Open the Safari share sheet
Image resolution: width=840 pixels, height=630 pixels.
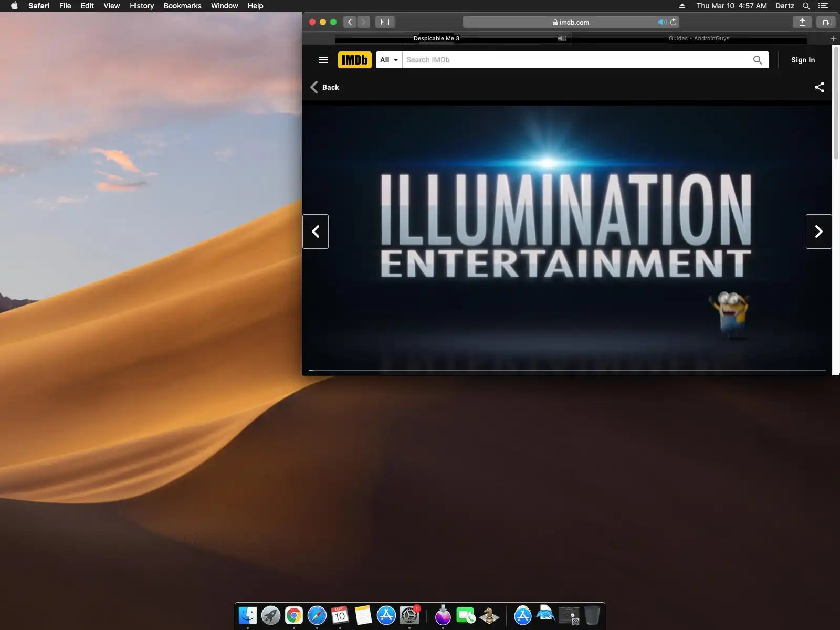coord(802,22)
